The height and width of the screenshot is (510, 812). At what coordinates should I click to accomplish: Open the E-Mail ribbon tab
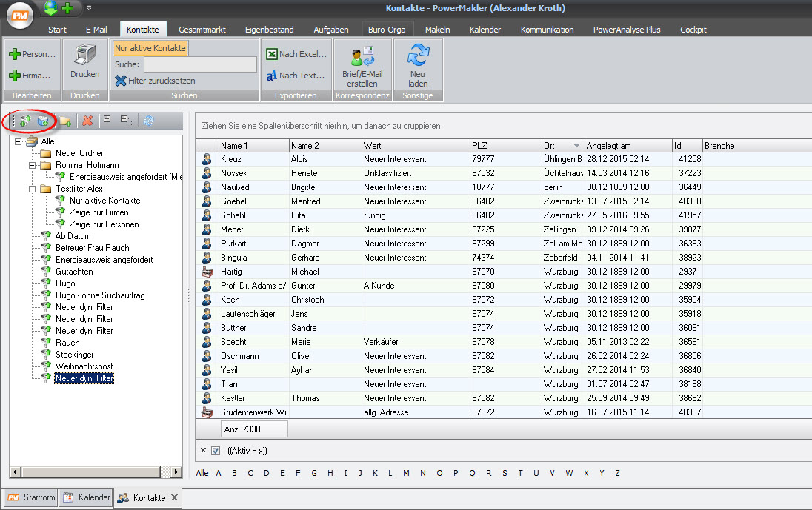coord(96,30)
